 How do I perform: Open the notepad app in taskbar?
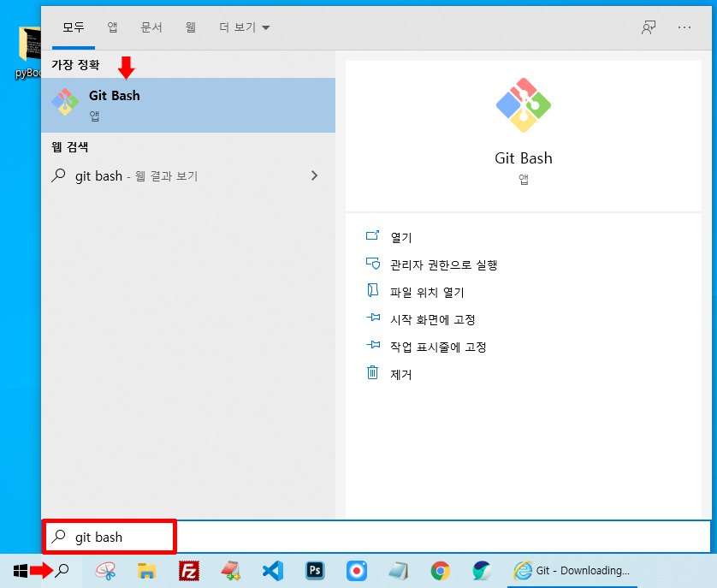[x=398, y=571]
